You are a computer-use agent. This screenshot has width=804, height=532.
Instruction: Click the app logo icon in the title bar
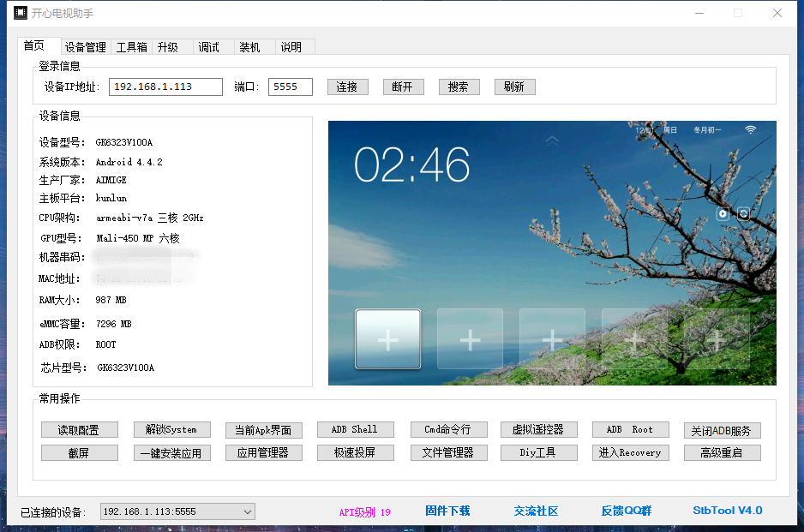(x=20, y=14)
